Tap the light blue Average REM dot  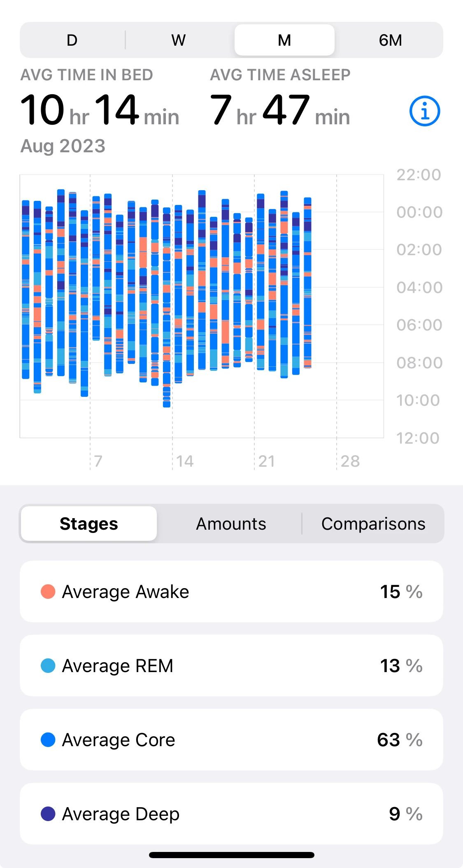(x=48, y=666)
